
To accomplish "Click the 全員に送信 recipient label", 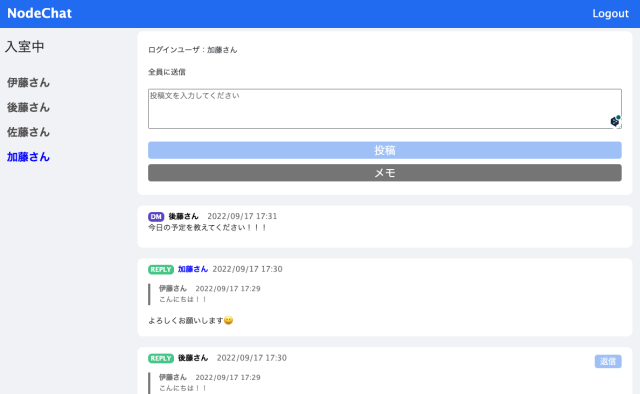I will [167, 72].
